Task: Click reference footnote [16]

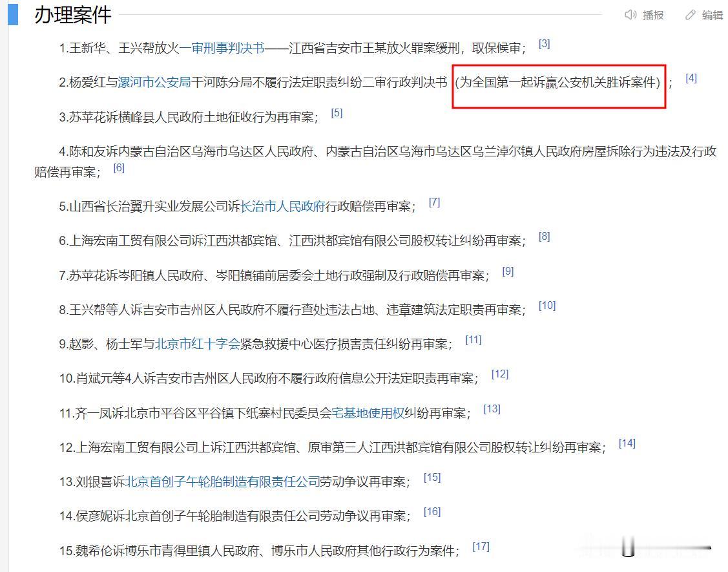Action: (x=432, y=512)
